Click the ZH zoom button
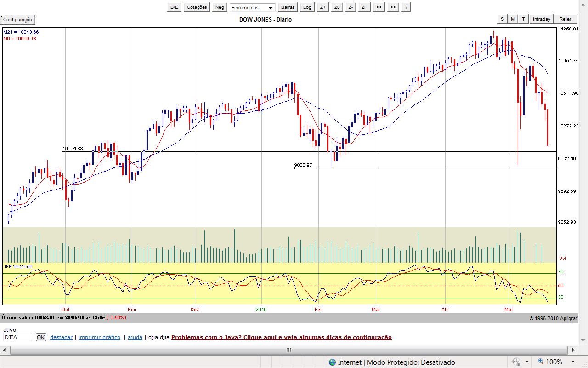This screenshot has height=368, width=588. coord(365,7)
